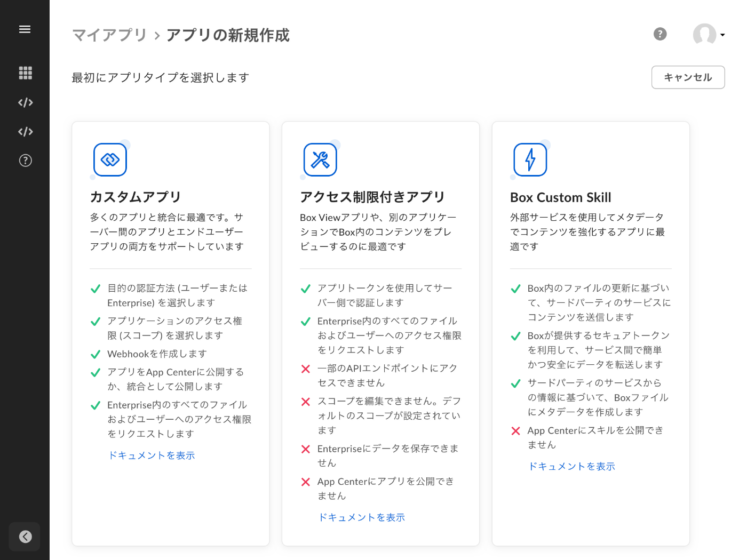Open the apps grid icon in the sidebar
This screenshot has height=560, width=747.
point(25,73)
